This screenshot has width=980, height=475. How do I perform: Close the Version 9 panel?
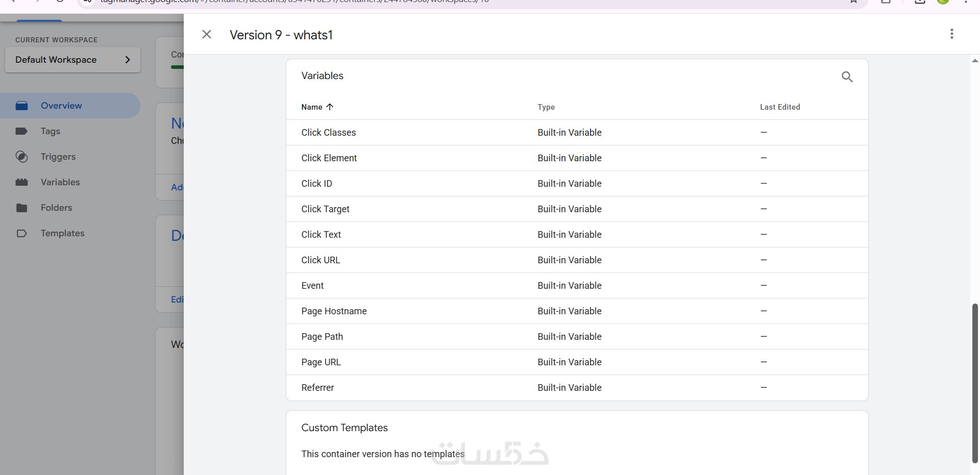coord(207,34)
